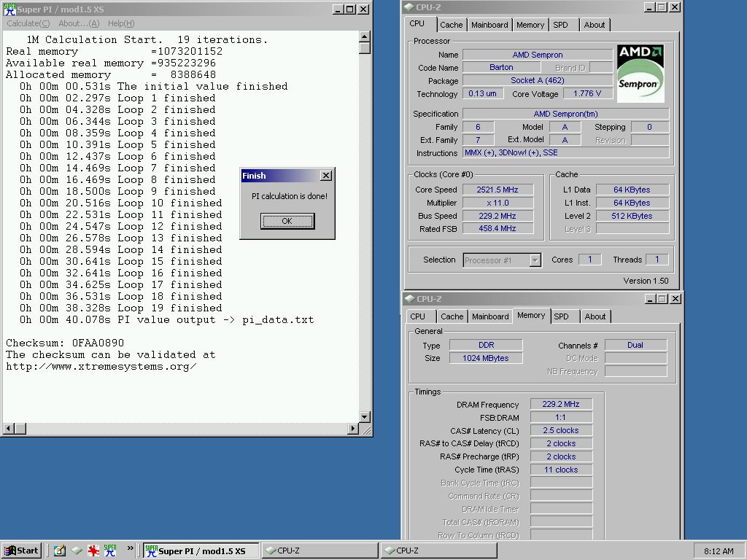This screenshot has height=560, width=747.
Task: Click Loop 19 finished line in Super PI
Action: [x=120, y=308]
